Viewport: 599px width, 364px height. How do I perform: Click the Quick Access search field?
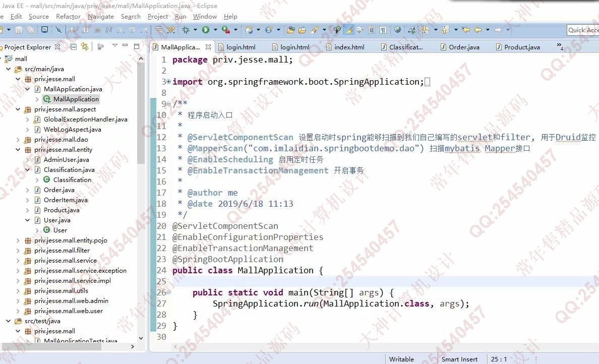coord(582,30)
